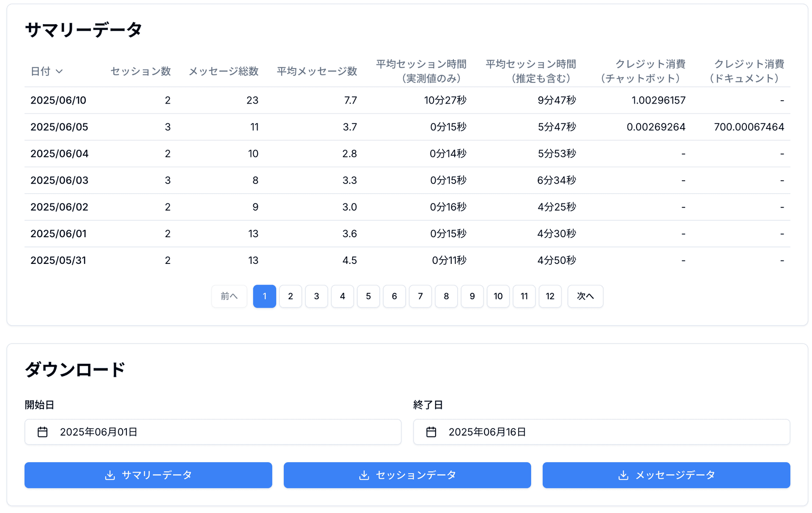
Task: Open the 開始日 date picker field
Action: (213, 432)
